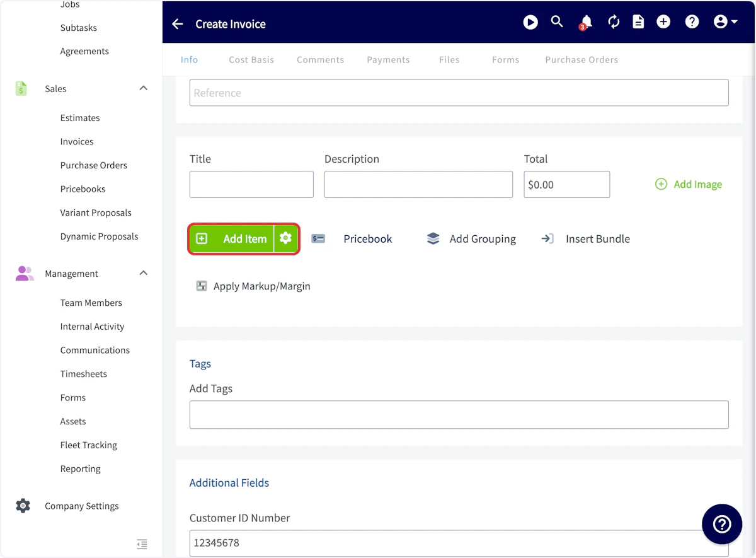Open Agreements in the sidebar
756x558 pixels.
(x=84, y=51)
